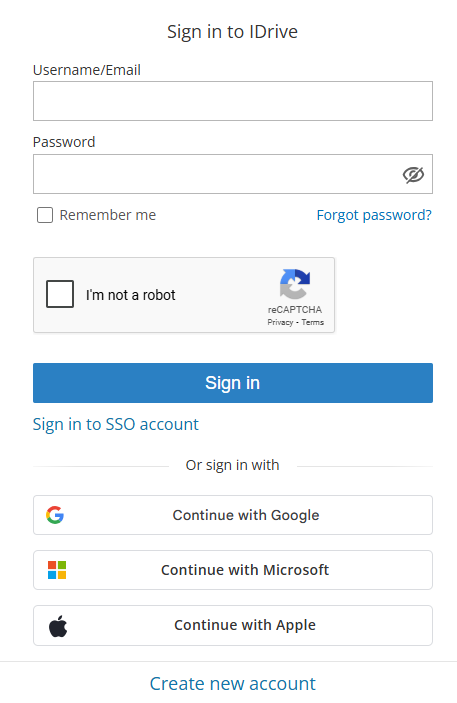Click the Google logo icon

coord(55,515)
